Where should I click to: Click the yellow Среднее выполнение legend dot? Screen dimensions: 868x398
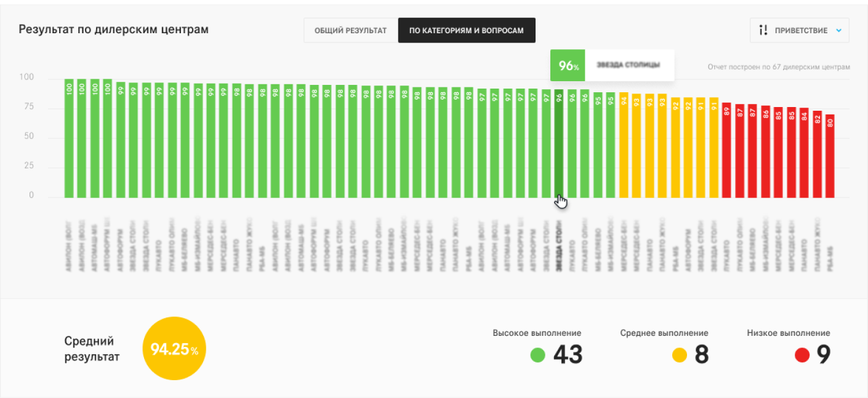pos(679,355)
